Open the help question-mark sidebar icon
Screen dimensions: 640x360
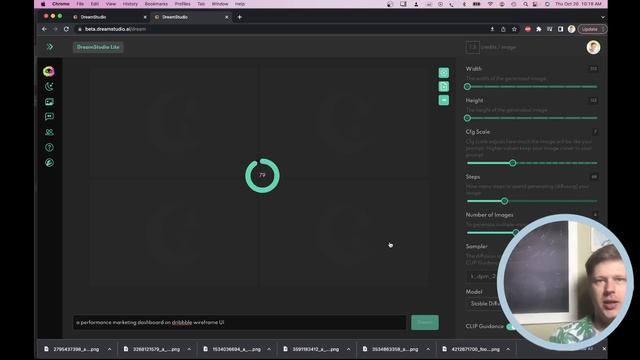49,147
